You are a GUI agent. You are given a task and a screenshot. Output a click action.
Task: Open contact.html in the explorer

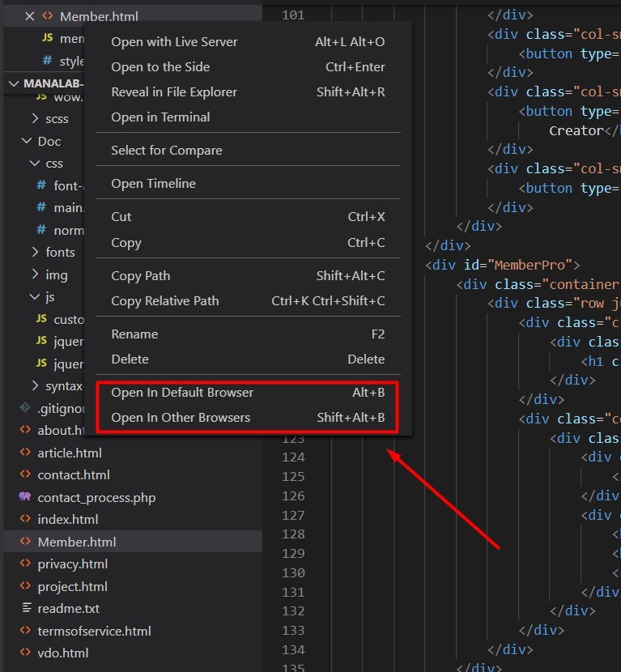(x=73, y=475)
